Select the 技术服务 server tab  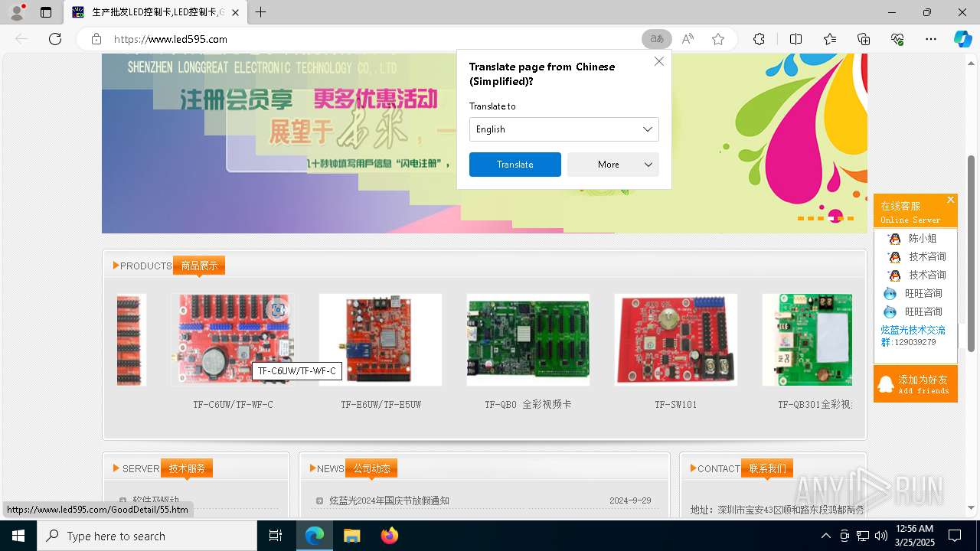point(187,468)
